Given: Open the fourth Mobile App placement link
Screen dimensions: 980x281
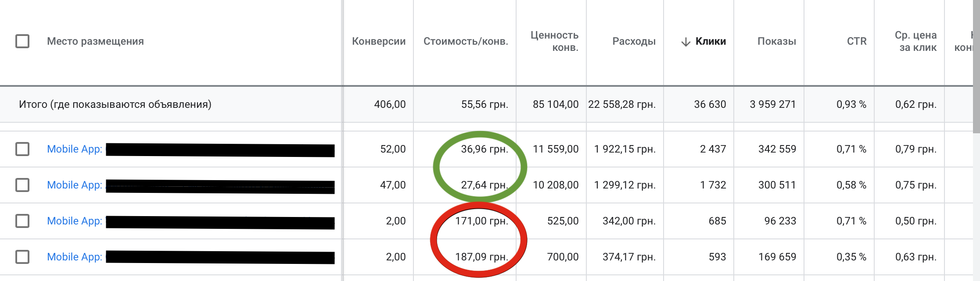Looking at the screenshot, I should pos(75,257).
